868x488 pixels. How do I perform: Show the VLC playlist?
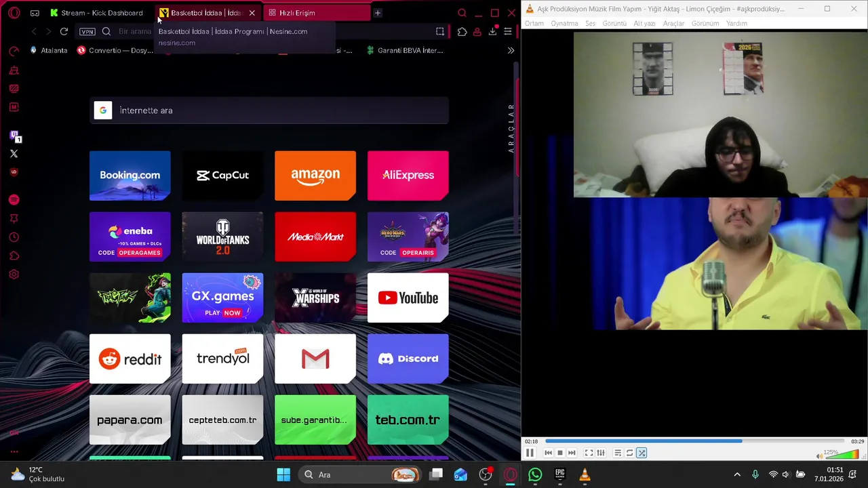[618, 453]
